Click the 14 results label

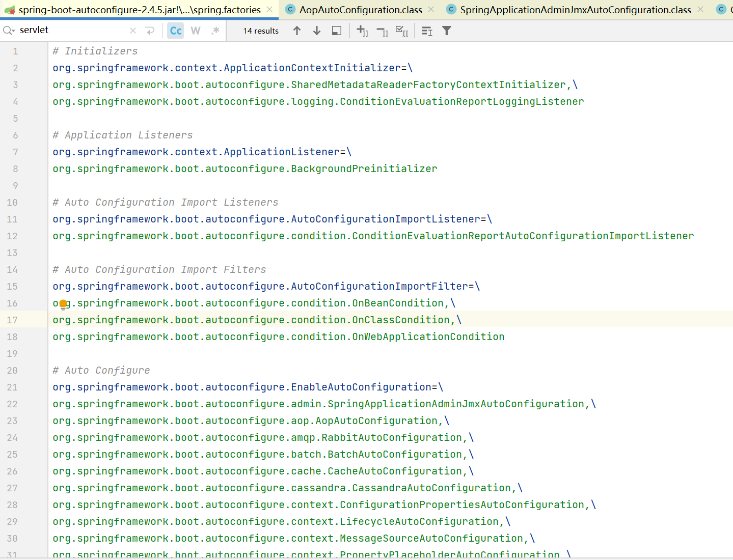(261, 31)
